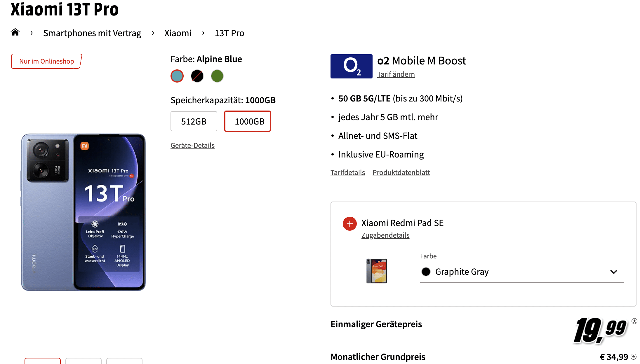This screenshot has width=640, height=364.
Task: Expand the Graphite Gray color dropdown
Action: [522, 272]
